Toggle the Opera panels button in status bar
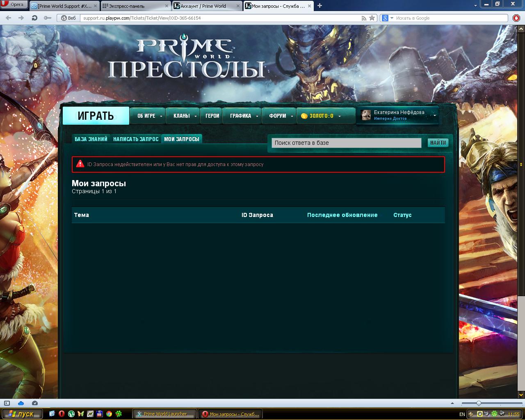Image resolution: width=525 pixels, height=420 pixels. click(x=7, y=403)
